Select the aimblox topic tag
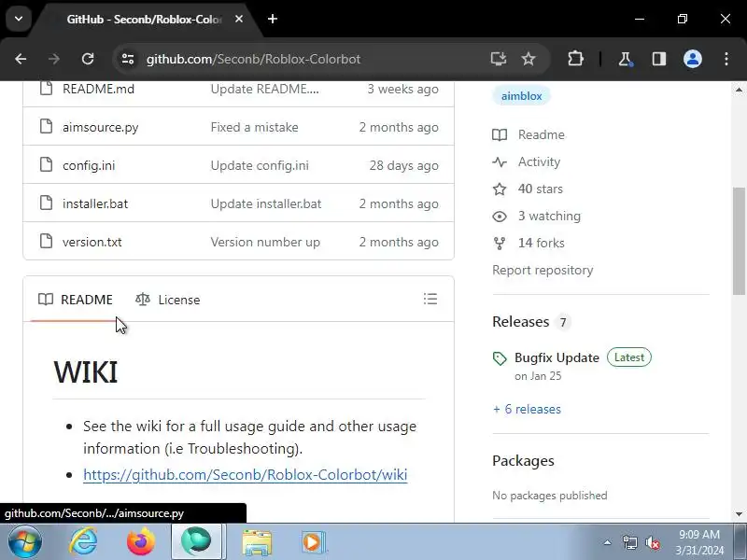This screenshot has height=560, width=747. click(521, 96)
